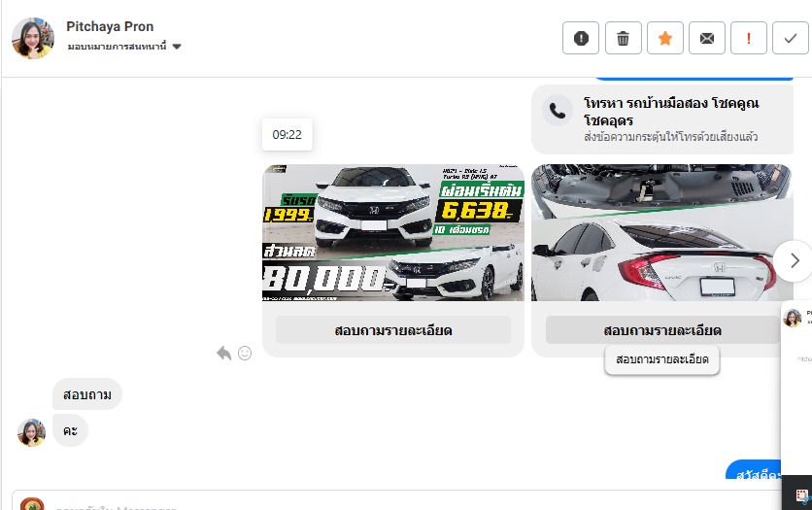This screenshot has height=510, width=812.
Task: Open the Honda Civic promo image with 80,000 discount
Action: 393,232
